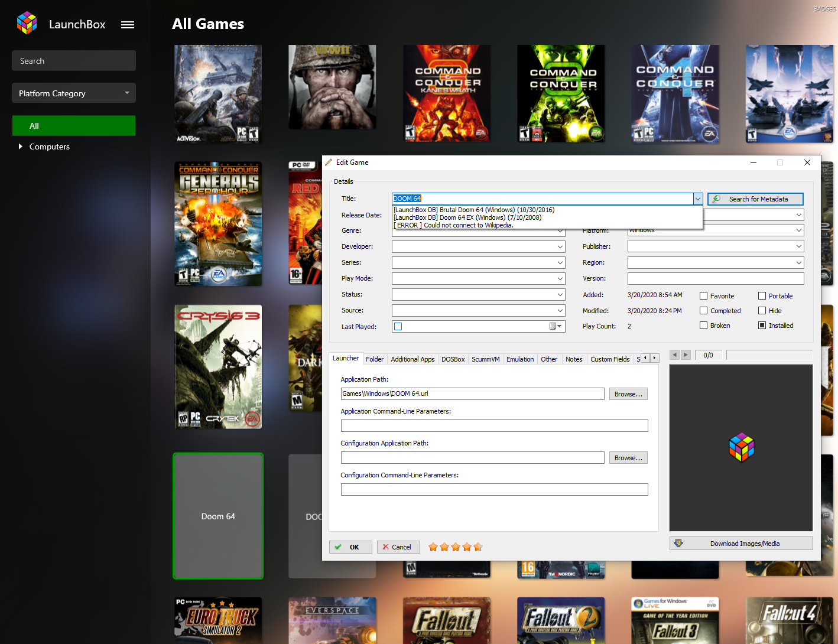Open the Status dropdown
Screen dimensions: 838x644
(x=560, y=294)
